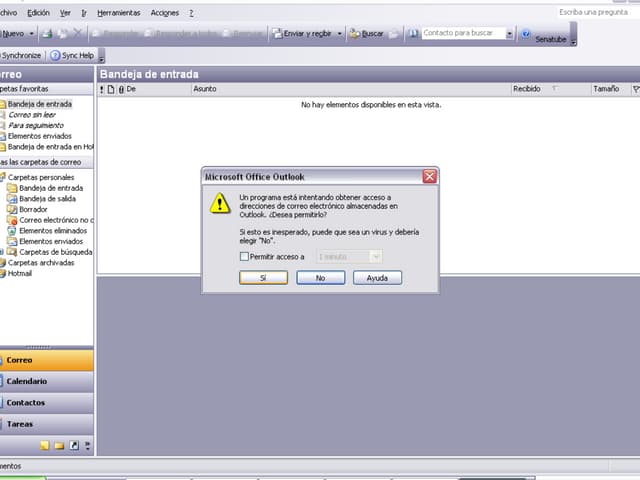
Task: Click the Contacto para buscar input field
Action: coord(464,33)
